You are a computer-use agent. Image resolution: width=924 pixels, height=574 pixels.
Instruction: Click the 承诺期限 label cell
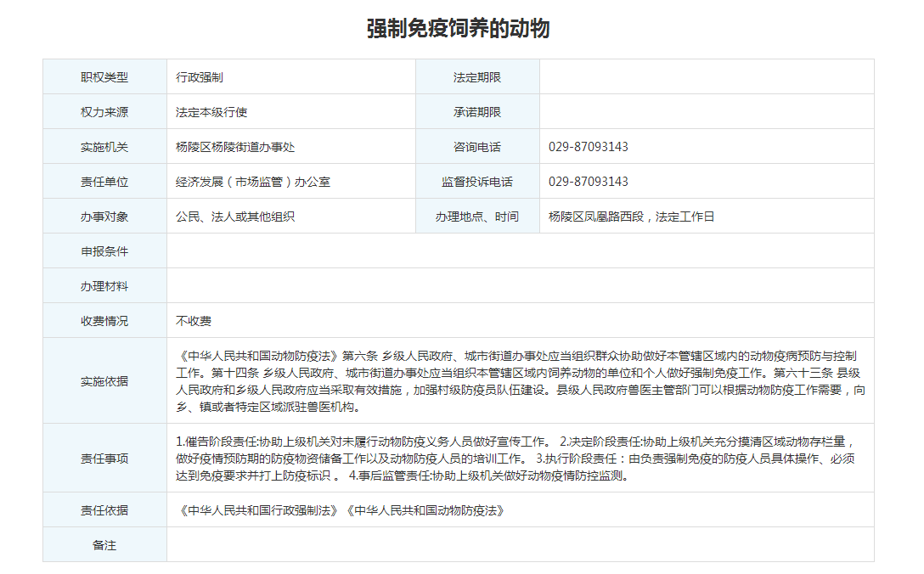tap(477, 112)
